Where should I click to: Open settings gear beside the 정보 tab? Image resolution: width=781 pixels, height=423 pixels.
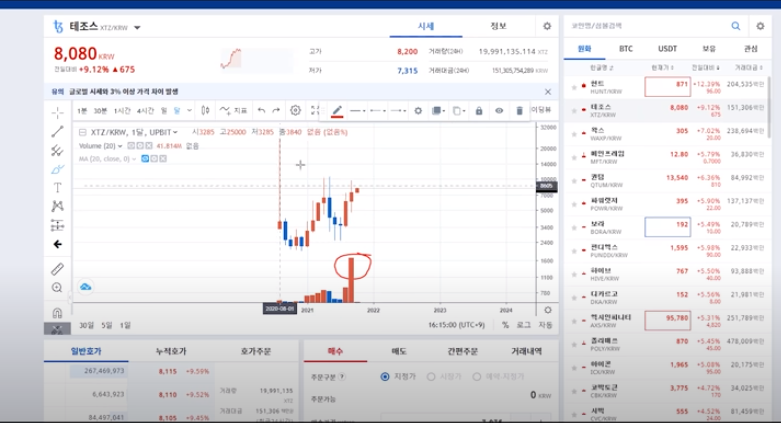coord(547,26)
